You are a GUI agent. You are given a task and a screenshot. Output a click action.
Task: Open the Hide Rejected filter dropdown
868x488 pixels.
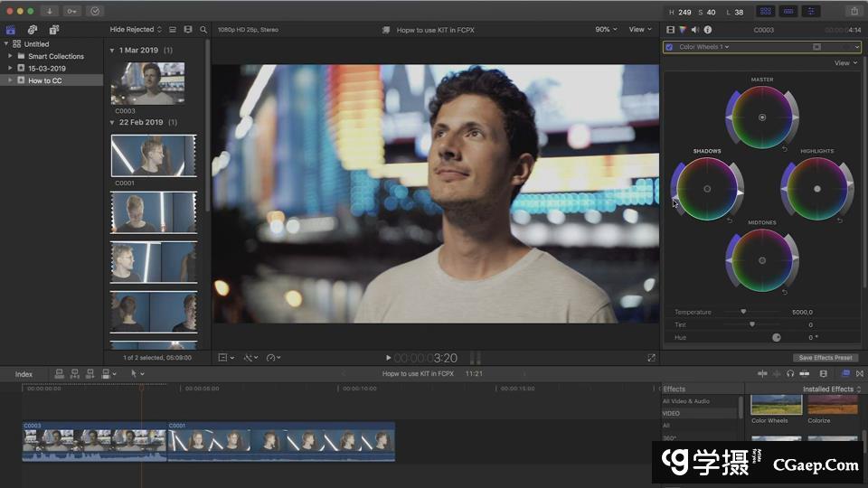136,30
